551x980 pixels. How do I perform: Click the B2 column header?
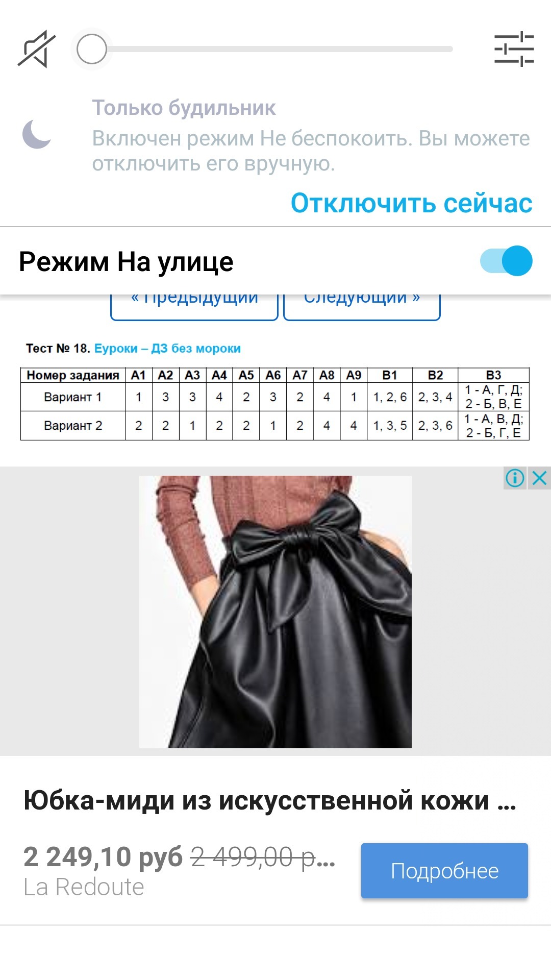[435, 375]
